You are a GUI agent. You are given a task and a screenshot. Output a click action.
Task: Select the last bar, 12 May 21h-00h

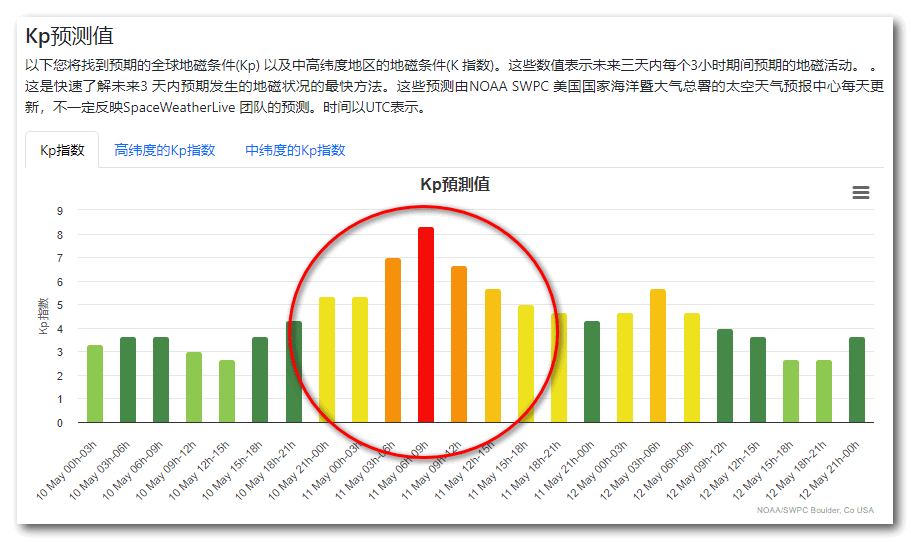856,380
